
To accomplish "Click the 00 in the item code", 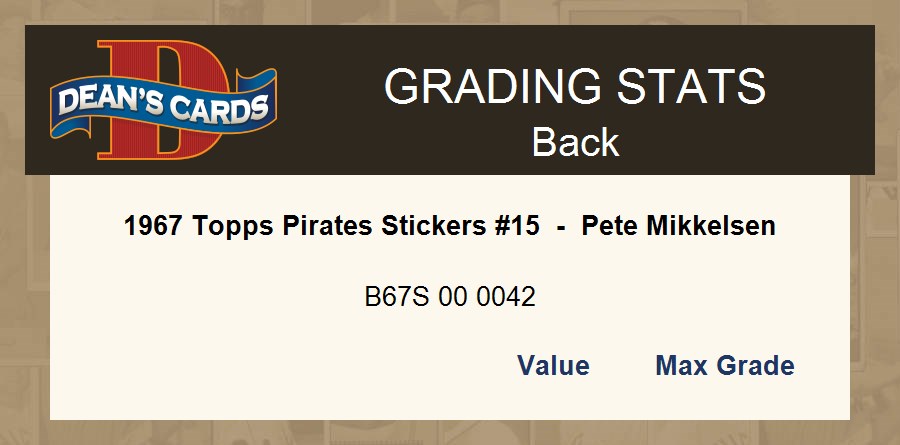I will pos(453,297).
